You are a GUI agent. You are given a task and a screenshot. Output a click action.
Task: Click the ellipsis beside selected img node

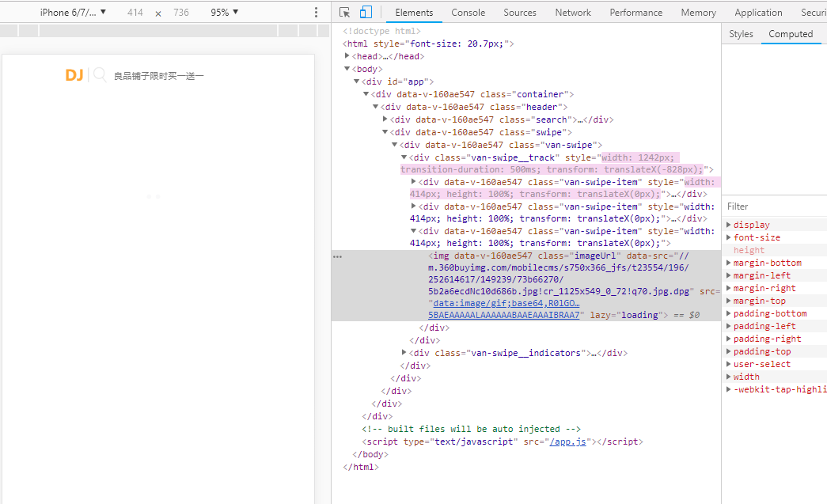coord(338,256)
